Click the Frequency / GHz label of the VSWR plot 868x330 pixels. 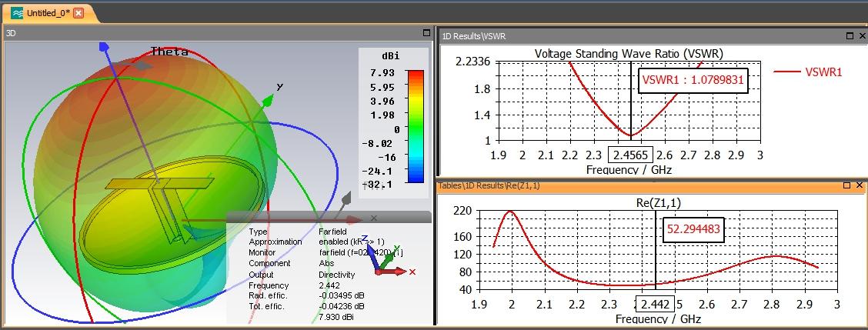629,169
